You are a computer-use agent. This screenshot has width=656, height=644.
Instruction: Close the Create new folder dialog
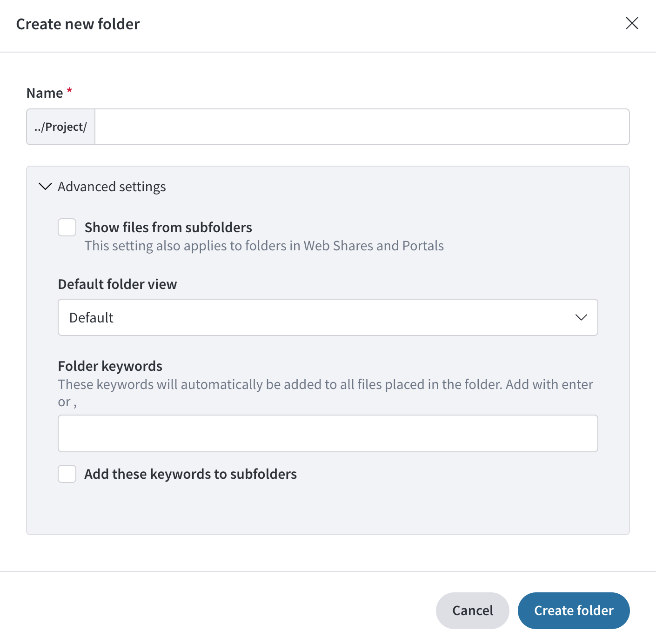point(632,23)
